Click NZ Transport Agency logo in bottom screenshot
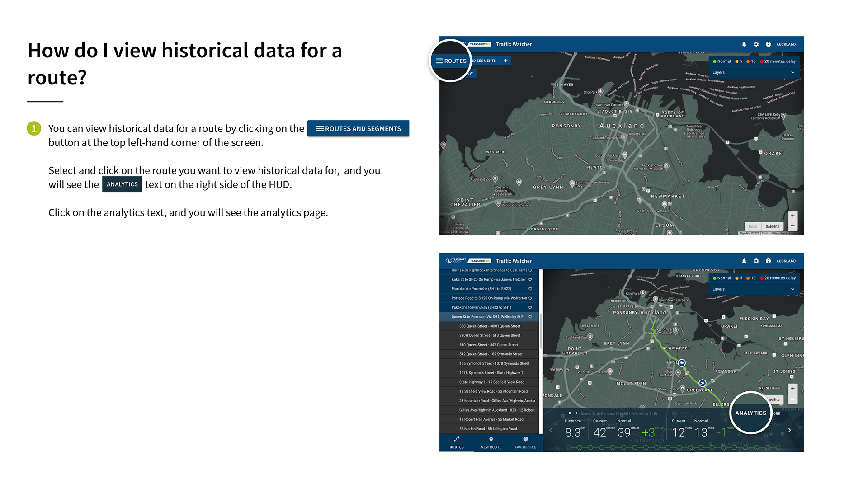Image resolution: width=868 pixels, height=488 pixels. point(456,261)
